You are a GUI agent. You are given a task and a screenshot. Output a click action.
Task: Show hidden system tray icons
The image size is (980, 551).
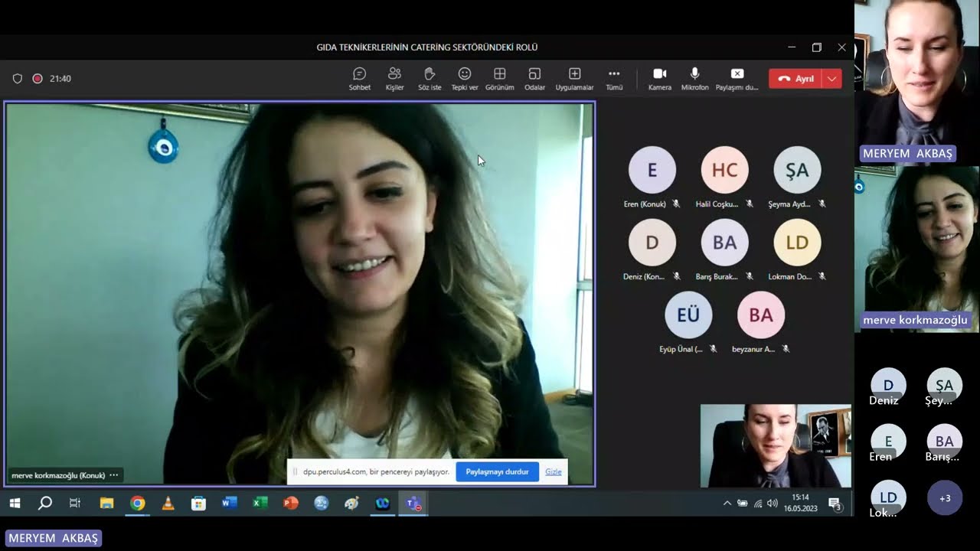tap(727, 503)
